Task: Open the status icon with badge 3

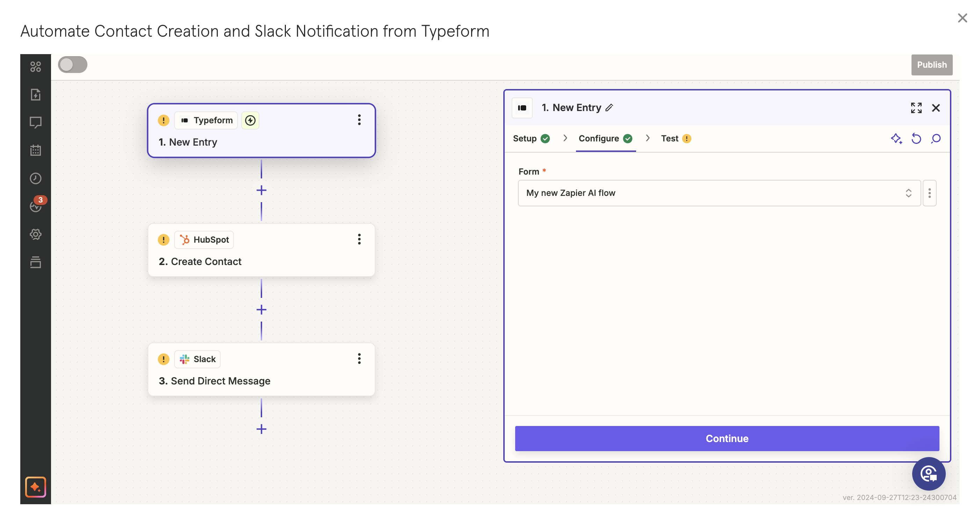Action: click(36, 205)
